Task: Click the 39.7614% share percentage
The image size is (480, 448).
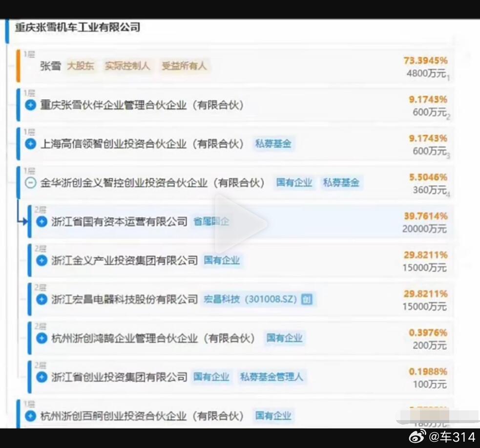Action: point(425,216)
